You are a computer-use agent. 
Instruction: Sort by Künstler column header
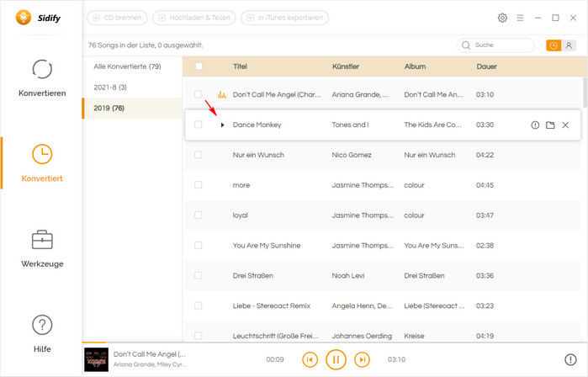(346, 66)
